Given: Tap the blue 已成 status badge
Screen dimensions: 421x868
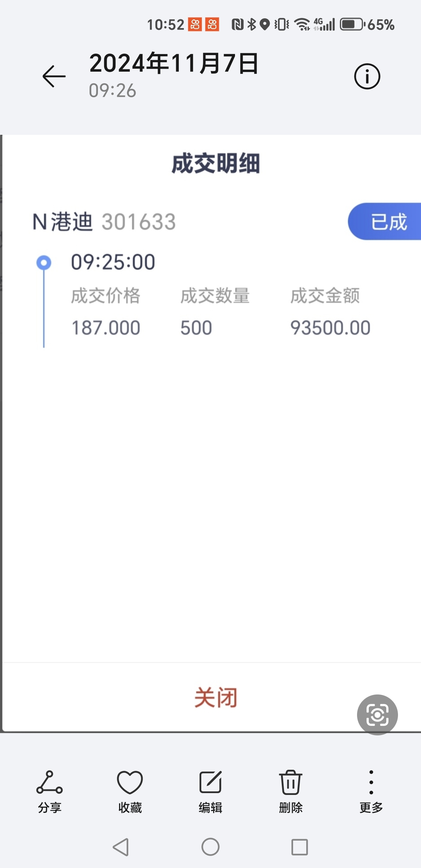Looking at the screenshot, I should point(384,221).
